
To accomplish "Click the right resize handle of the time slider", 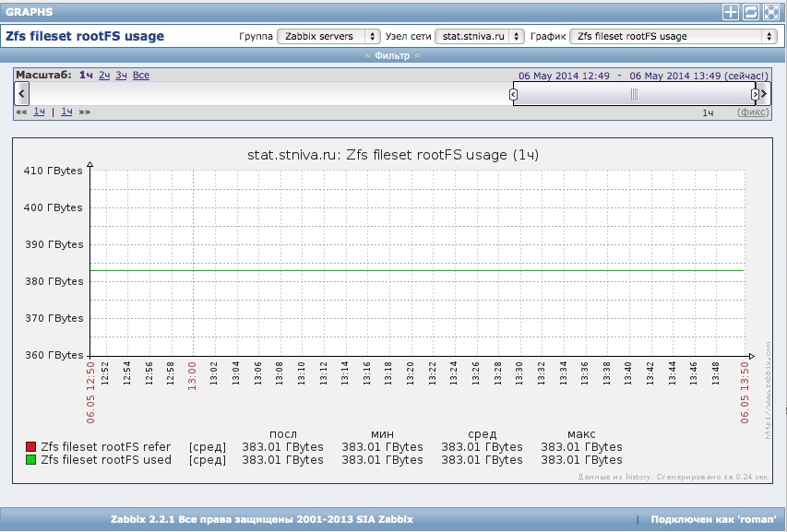I will coord(755,93).
